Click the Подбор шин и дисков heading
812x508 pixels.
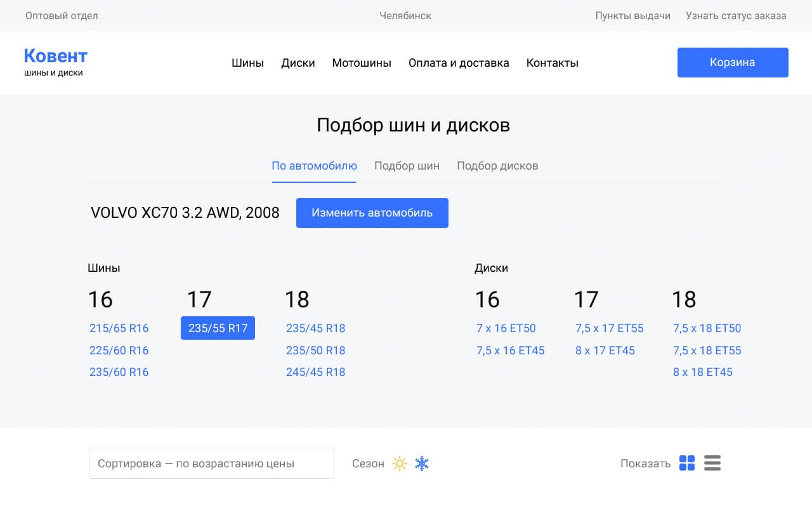pos(413,125)
